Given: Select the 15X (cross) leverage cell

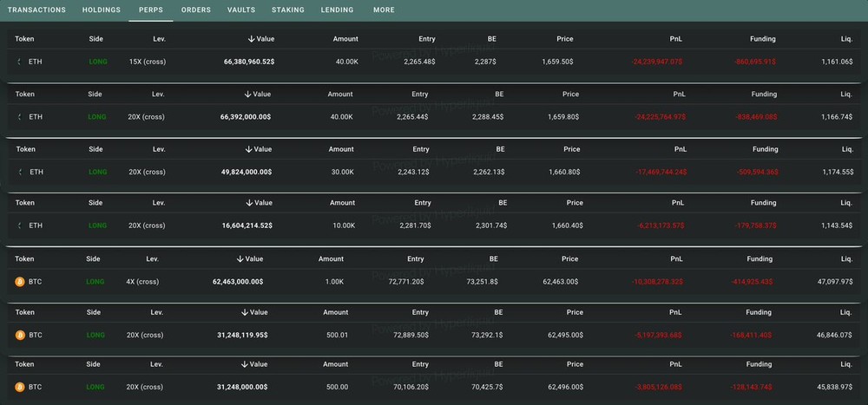Looking at the screenshot, I should tap(148, 62).
